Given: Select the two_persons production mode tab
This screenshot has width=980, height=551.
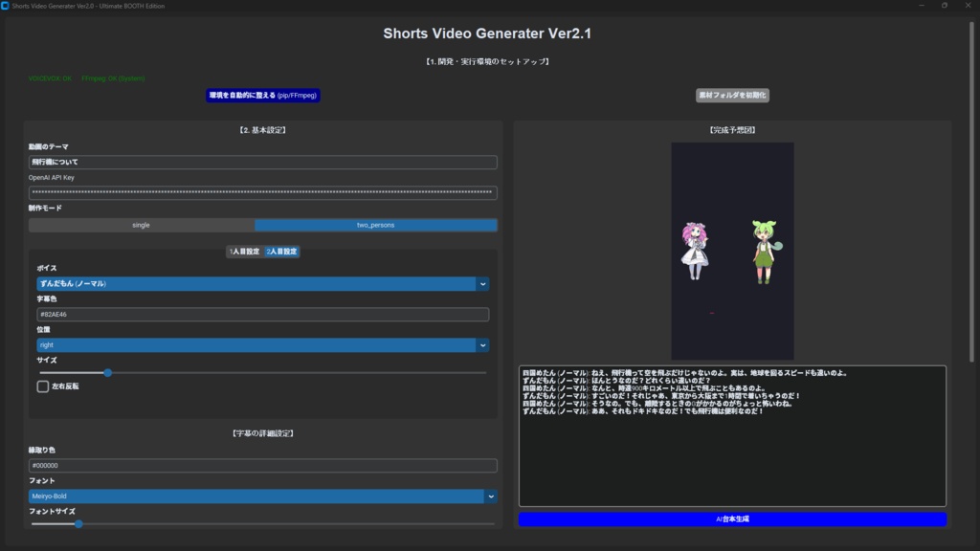Looking at the screenshot, I should tap(376, 225).
